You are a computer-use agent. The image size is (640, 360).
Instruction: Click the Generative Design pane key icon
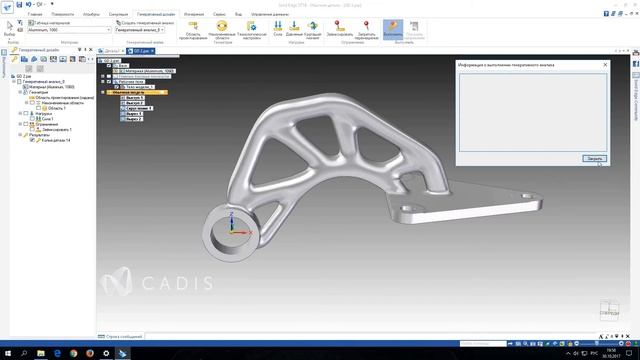pyautogui.click(x=15, y=59)
